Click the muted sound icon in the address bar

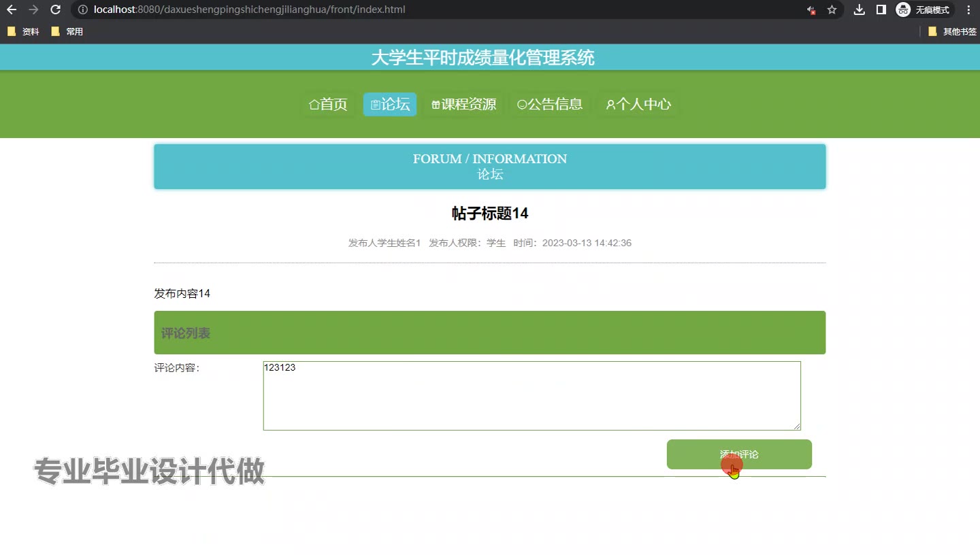811,10
